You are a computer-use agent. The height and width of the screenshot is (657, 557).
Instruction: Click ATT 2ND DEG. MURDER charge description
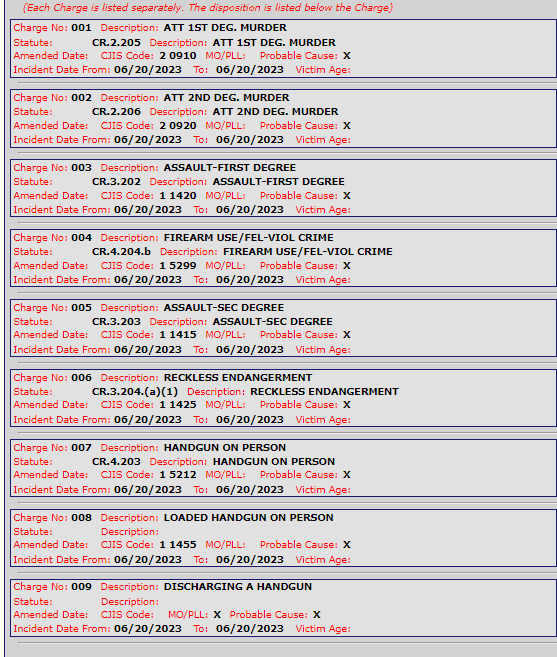pyautogui.click(x=226, y=98)
